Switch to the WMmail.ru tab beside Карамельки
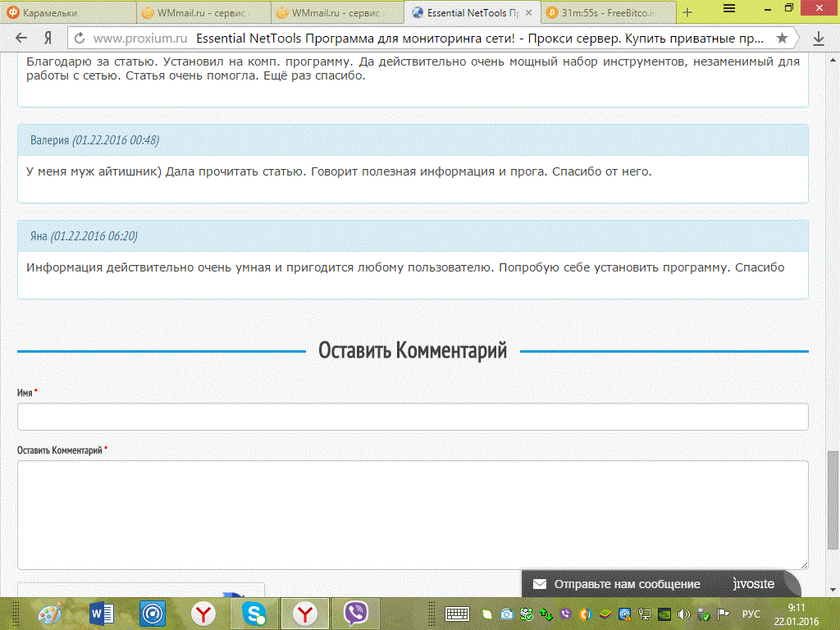The height and width of the screenshot is (630, 840). tap(203, 12)
